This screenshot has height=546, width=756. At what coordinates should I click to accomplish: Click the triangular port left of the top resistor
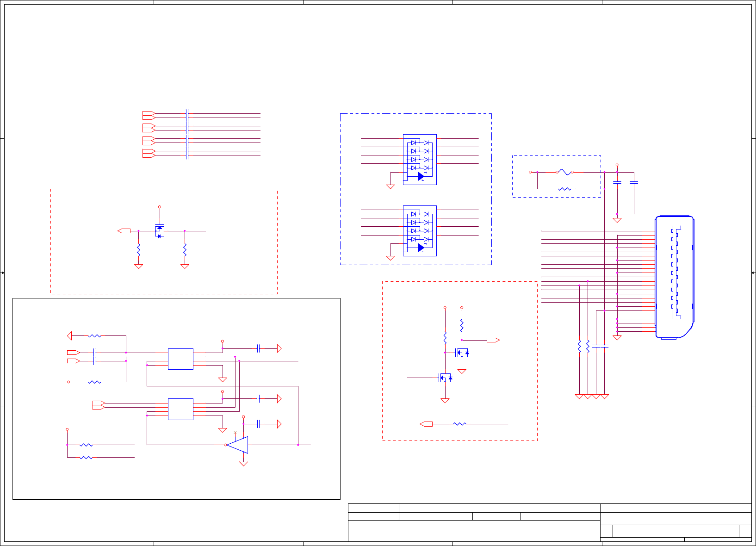[x=69, y=335]
